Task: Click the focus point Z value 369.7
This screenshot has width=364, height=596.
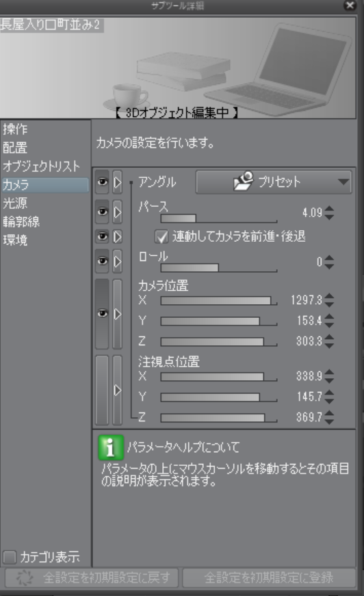Action: pos(309,417)
